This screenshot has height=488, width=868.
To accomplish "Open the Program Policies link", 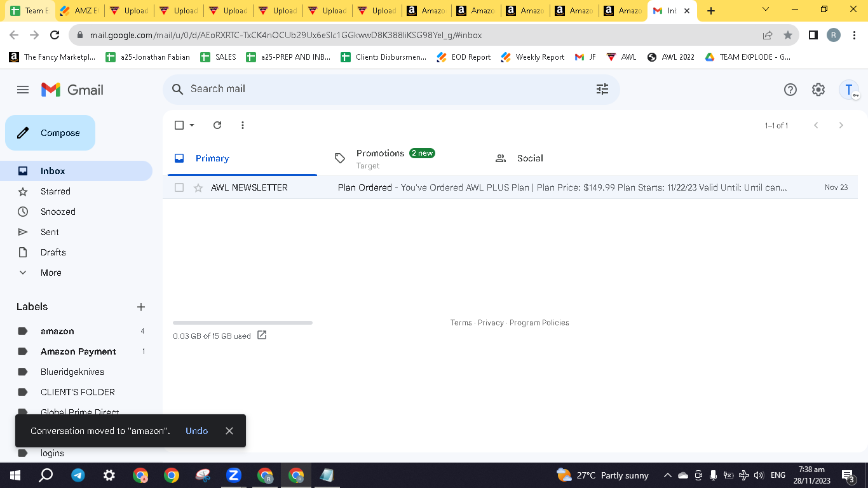I will tap(539, 323).
